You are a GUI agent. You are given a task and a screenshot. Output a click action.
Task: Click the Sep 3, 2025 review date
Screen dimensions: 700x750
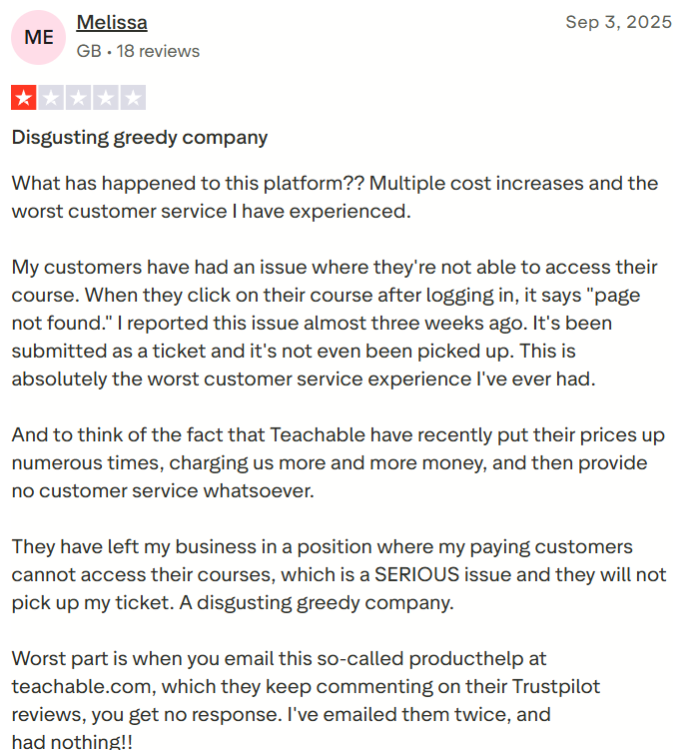point(618,22)
